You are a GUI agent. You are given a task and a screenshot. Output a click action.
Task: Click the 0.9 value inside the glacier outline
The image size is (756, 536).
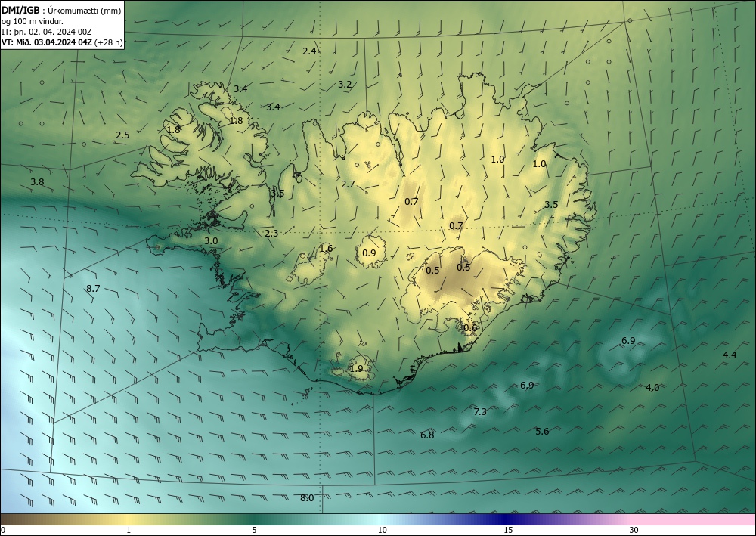[x=369, y=253]
